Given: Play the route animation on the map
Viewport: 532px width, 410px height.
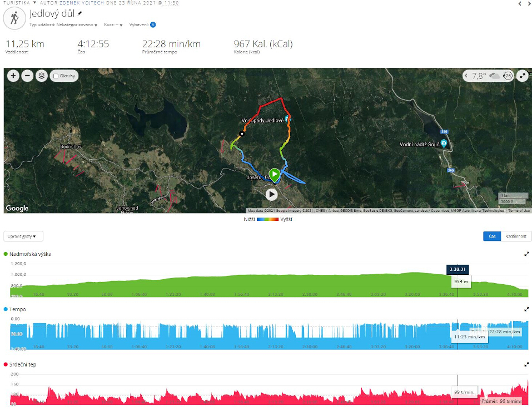Looking at the screenshot, I should pyautogui.click(x=271, y=195).
